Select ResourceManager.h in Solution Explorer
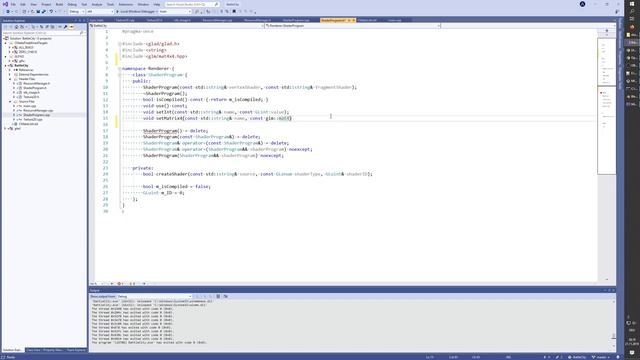The height and width of the screenshot is (360, 640). 36,83
